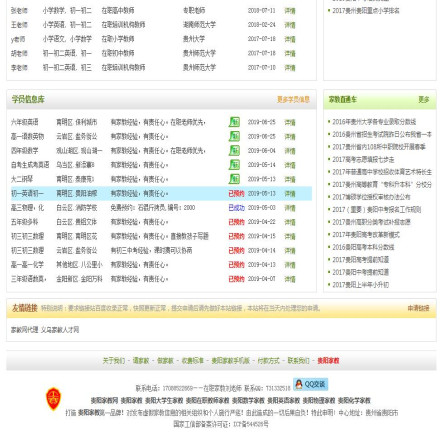
Task: Open 详情 for the 2019-06-04 student row
Action: click(x=290, y=151)
